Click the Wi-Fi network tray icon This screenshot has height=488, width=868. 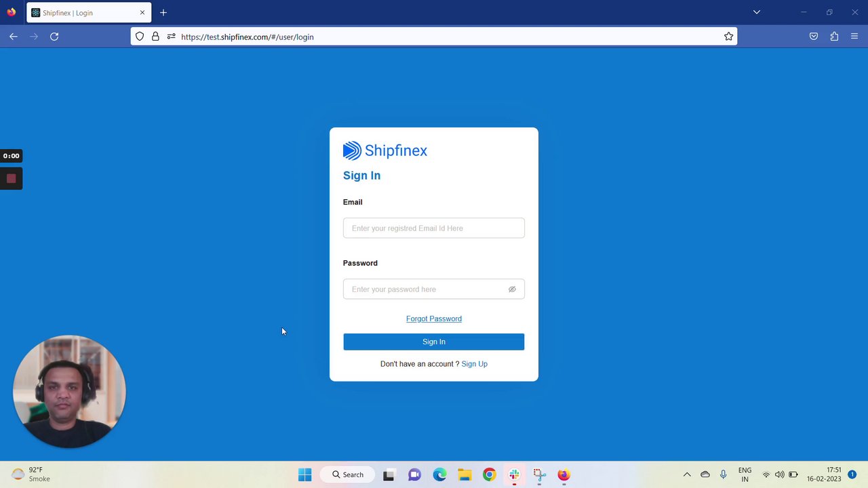766,474
